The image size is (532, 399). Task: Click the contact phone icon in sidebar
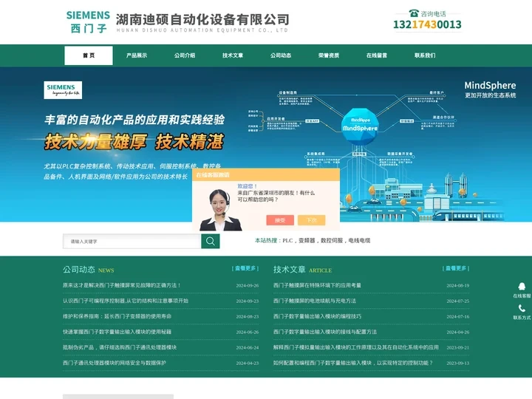[x=522, y=308]
